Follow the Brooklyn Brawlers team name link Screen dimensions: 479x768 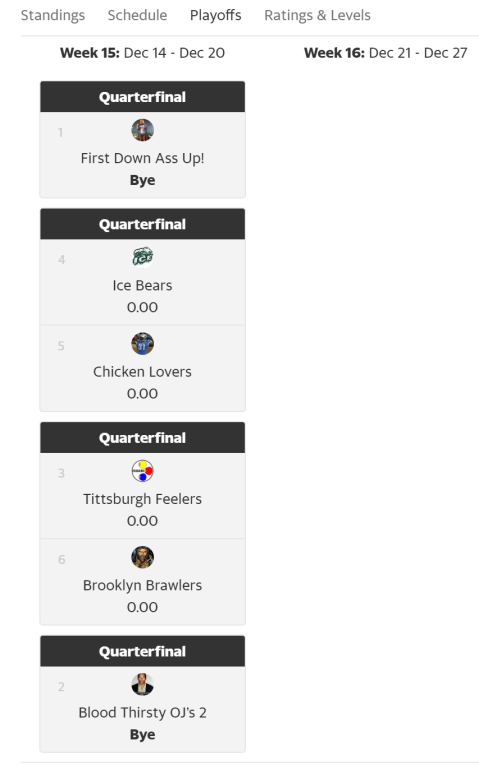143,585
